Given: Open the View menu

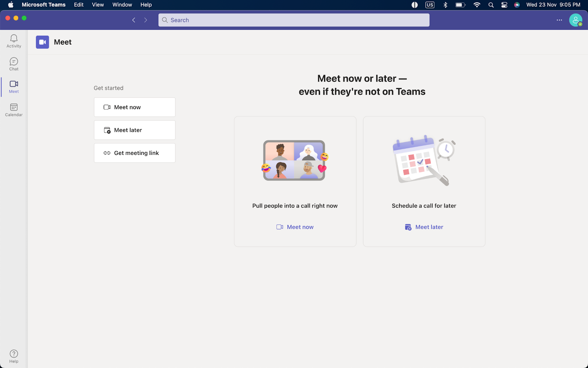Looking at the screenshot, I should 98,5.
